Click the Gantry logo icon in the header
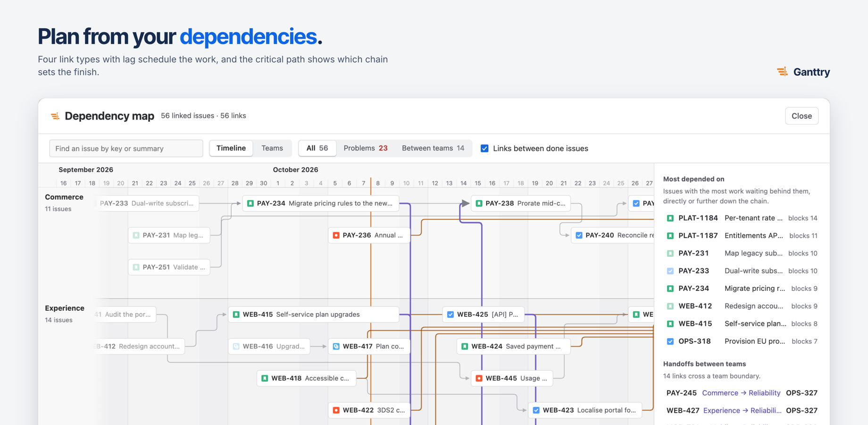The height and width of the screenshot is (425, 868). coord(782,72)
